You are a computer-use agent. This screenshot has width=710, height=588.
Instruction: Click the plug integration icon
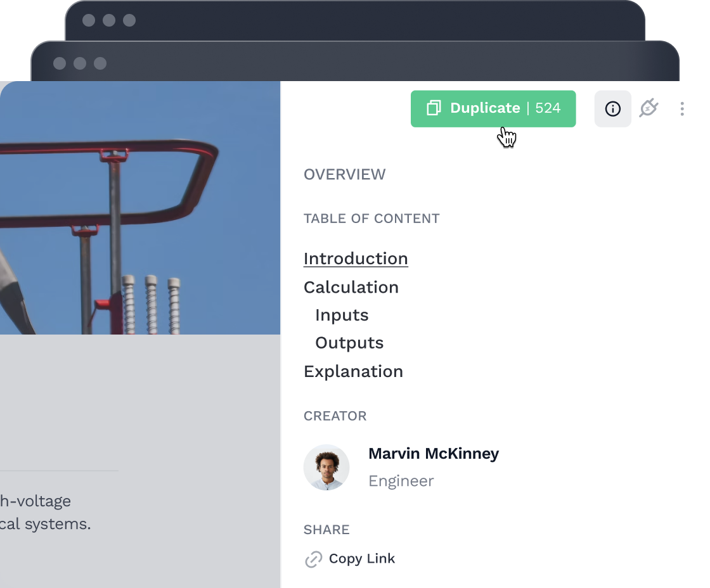click(648, 108)
